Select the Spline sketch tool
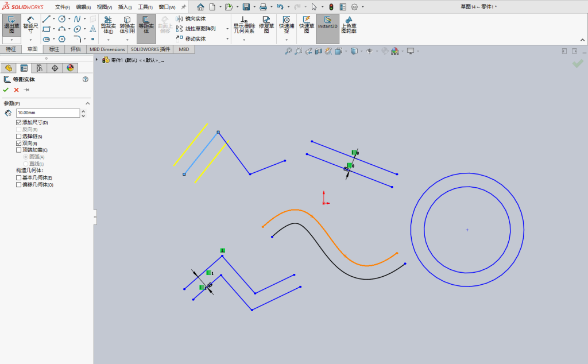 coord(78,19)
